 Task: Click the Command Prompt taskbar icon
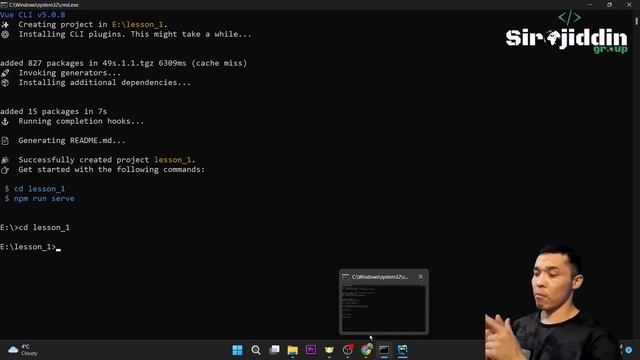[384, 350]
